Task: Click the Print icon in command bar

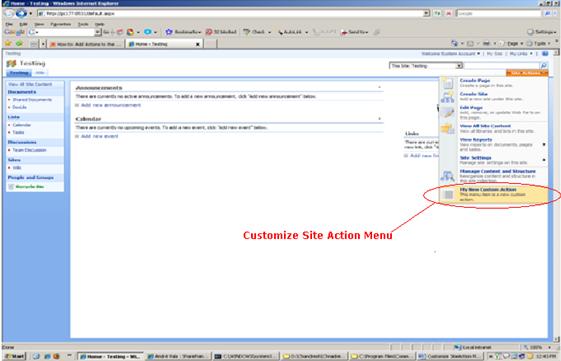Action: 486,43
